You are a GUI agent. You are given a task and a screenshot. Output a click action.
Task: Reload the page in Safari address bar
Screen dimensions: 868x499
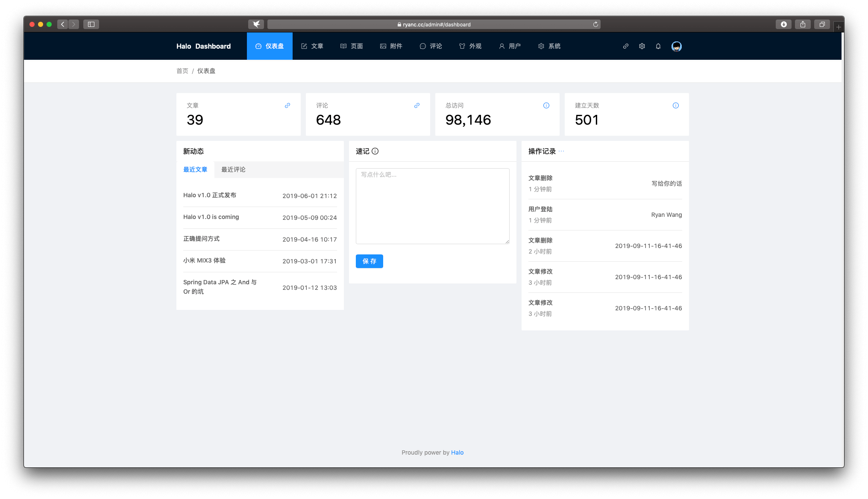pos(595,24)
